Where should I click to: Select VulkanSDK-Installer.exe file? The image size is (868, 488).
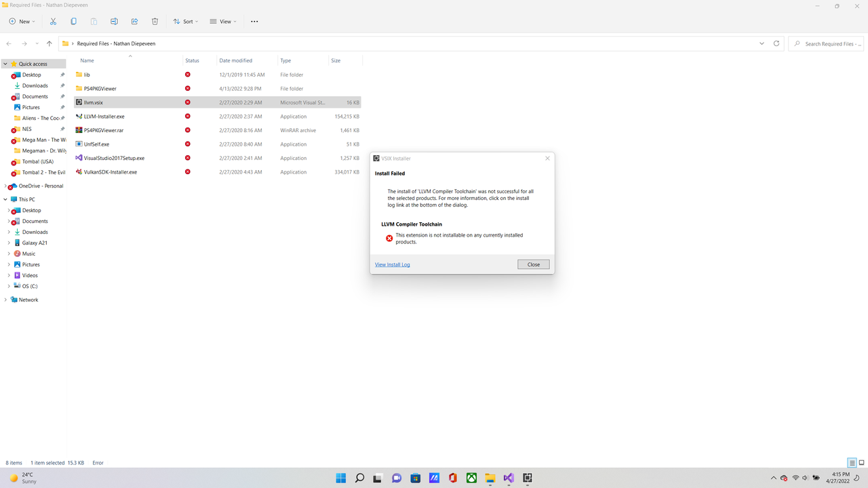218,171
